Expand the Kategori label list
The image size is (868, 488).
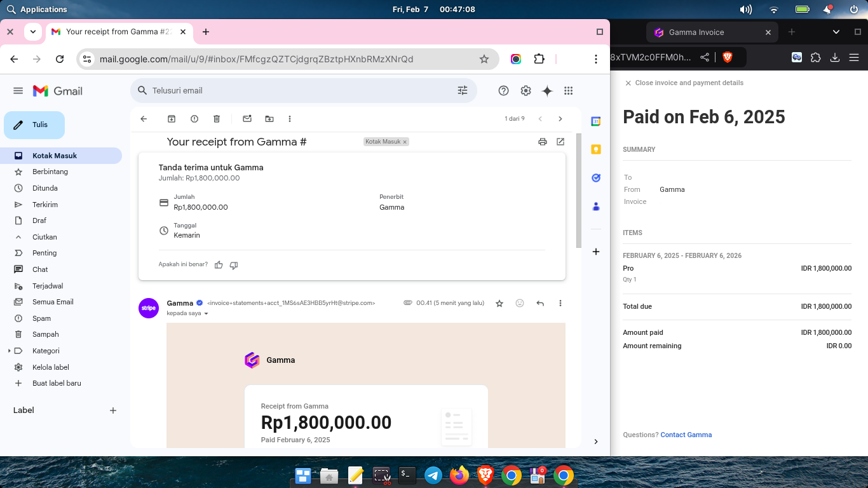[9, 351]
